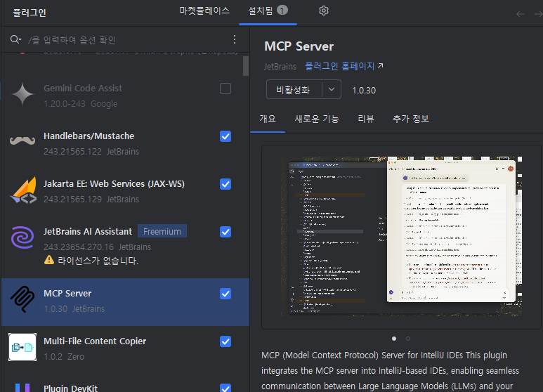The height and width of the screenshot is (392, 543).
Task: Select Jakarta EE: Web Services (JAX-WS) row
Action: 125,192
